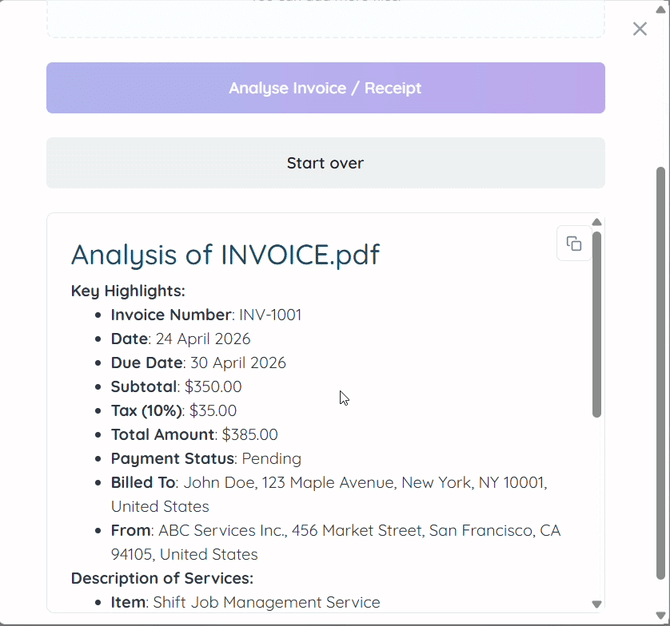Click the analysis panel's scrollbar thumb
This screenshot has height=626, width=670.
(597, 324)
